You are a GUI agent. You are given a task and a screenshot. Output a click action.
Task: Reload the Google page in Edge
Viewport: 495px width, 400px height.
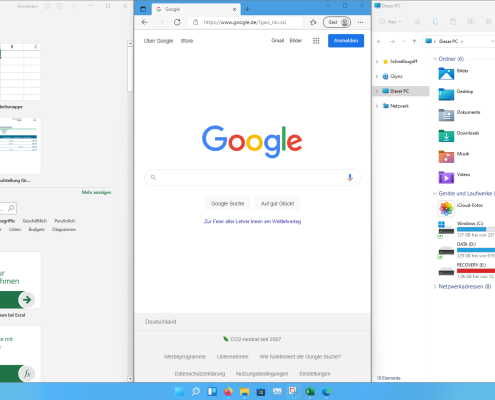point(177,22)
